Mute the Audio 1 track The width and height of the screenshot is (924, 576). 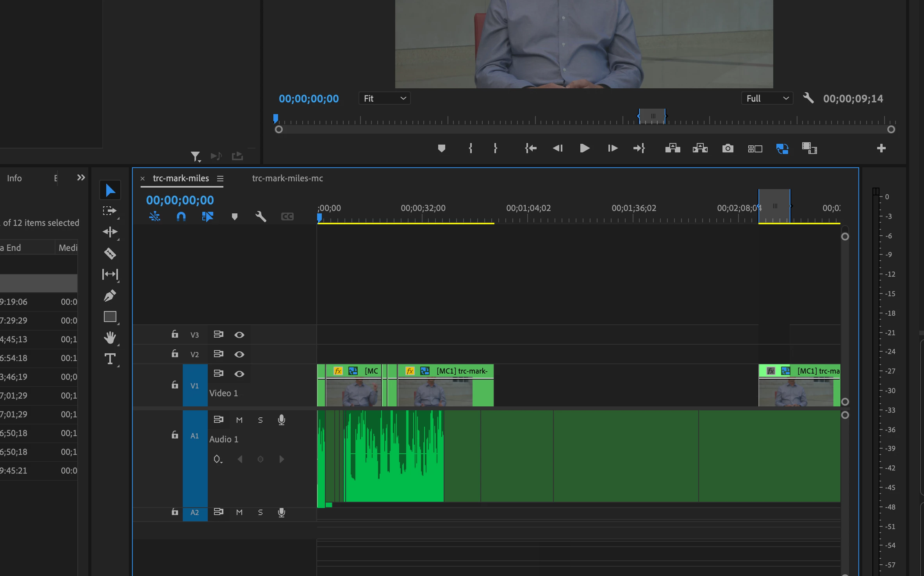(x=239, y=420)
